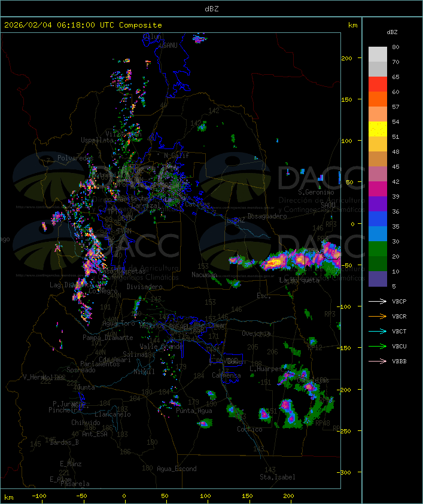Click the orange VBCR arrow icon
This screenshot has height=504, width=423.
tap(378, 316)
